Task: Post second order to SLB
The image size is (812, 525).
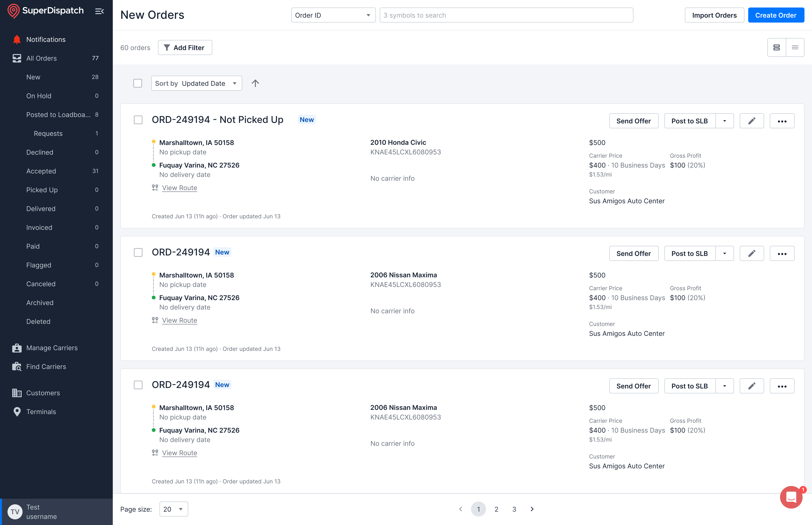Action: [x=690, y=253]
